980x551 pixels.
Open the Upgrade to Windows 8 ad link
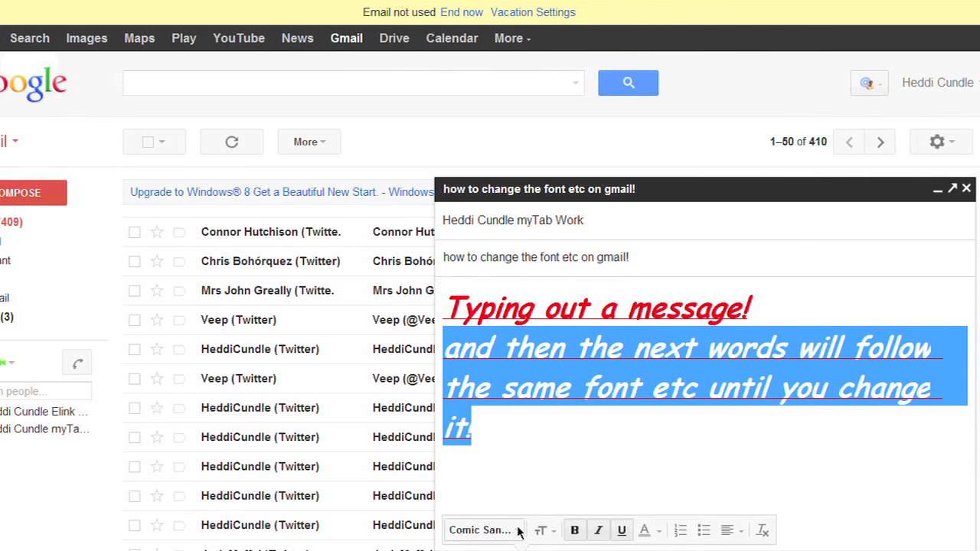(x=282, y=192)
